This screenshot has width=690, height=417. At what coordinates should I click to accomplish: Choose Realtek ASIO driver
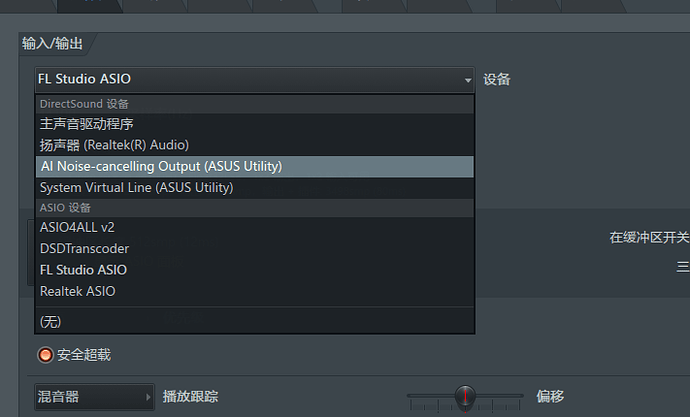tap(77, 291)
